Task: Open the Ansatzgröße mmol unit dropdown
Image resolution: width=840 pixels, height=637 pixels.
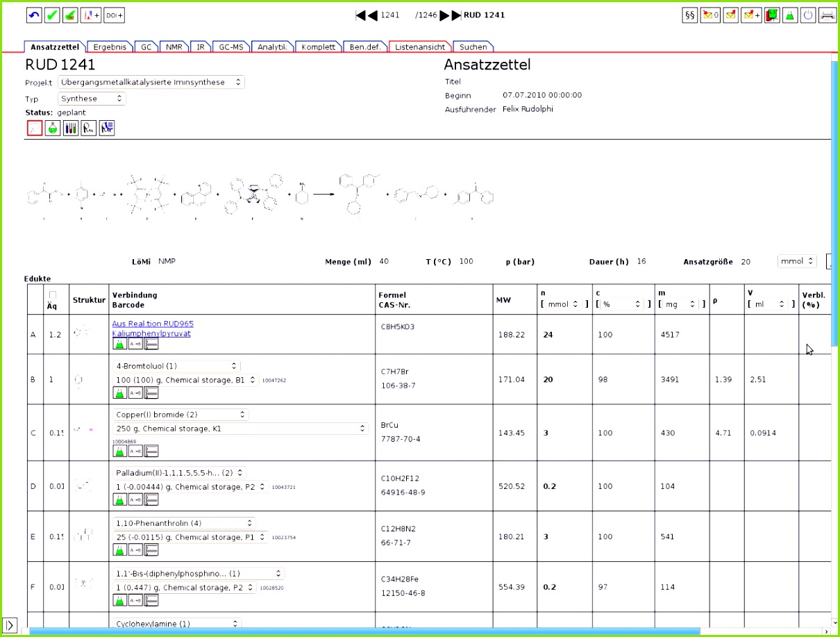Action: click(x=796, y=261)
